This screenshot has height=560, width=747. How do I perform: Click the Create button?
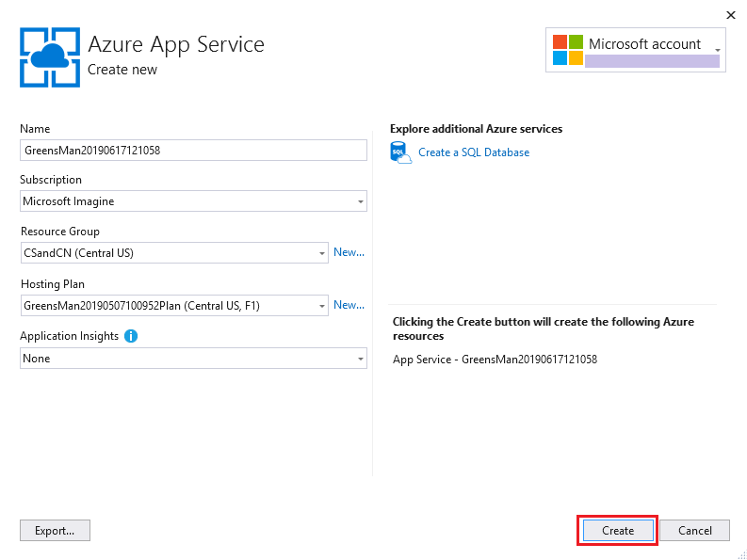[x=618, y=531]
